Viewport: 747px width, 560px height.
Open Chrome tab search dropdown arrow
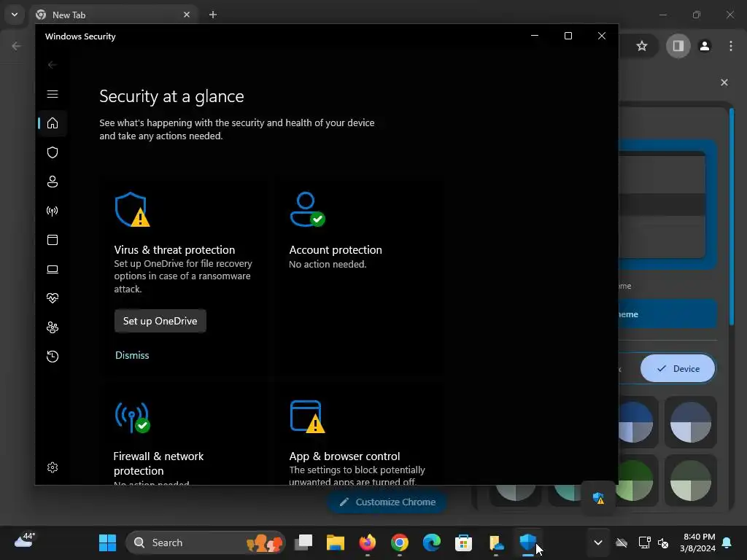[x=15, y=15]
